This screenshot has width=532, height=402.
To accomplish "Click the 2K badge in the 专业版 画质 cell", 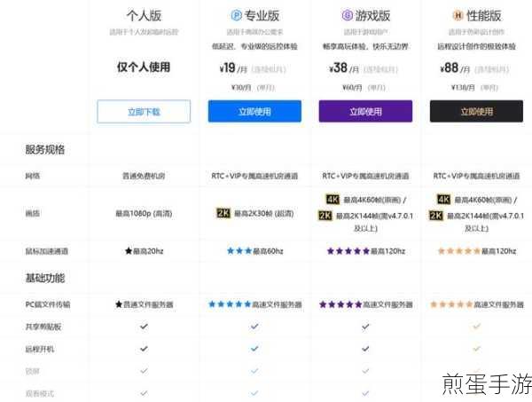I will (223, 213).
